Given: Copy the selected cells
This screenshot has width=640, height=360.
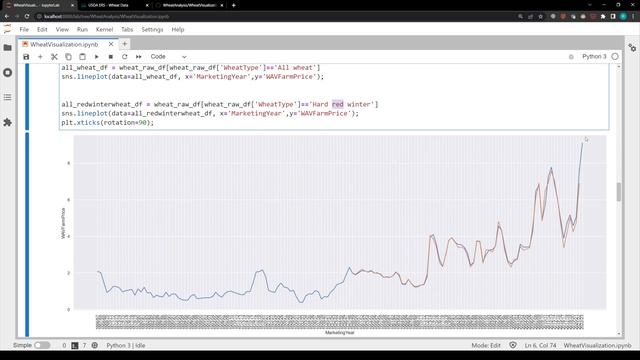Looking at the screenshot, I should point(68,57).
